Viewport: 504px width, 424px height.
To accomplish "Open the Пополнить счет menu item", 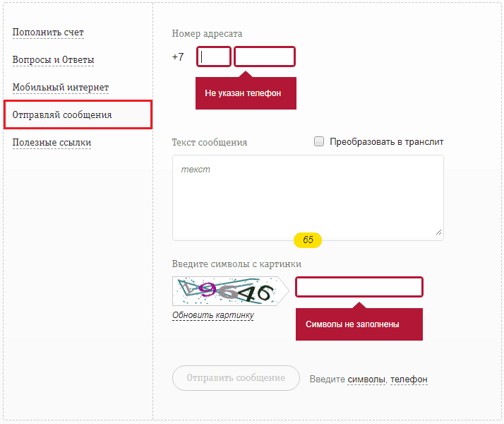I will click(x=48, y=33).
